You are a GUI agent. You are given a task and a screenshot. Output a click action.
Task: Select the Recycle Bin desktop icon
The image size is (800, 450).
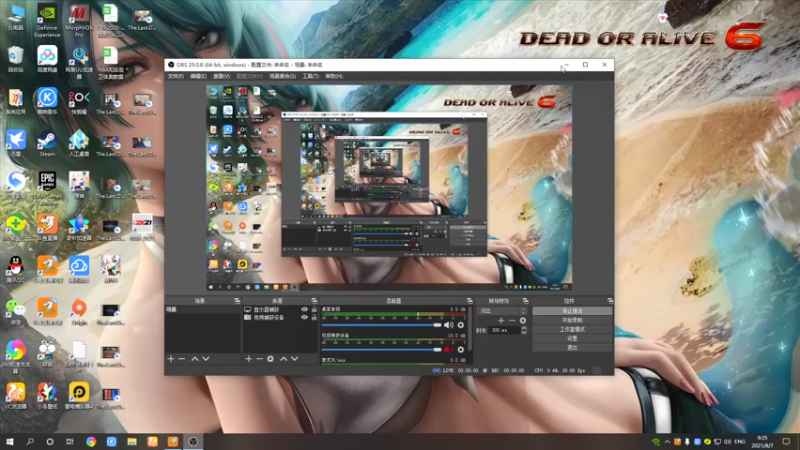tap(15, 59)
